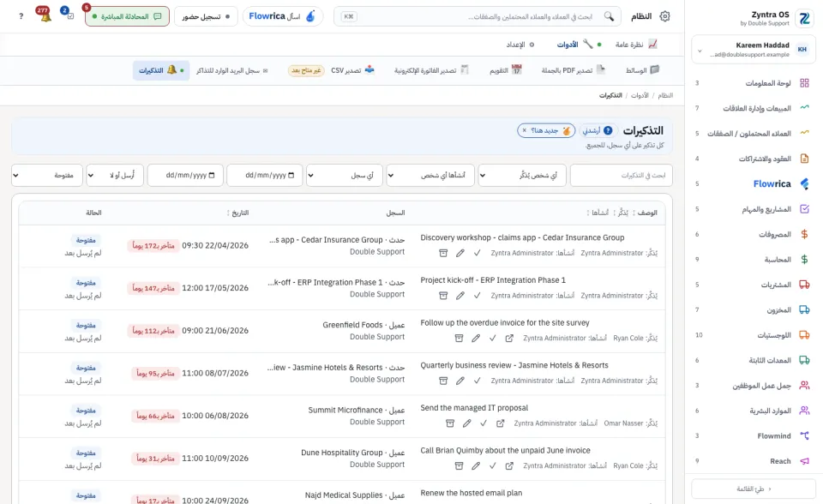
Task: Focus the ابحث في التذكيرات search field
Action: click(622, 176)
